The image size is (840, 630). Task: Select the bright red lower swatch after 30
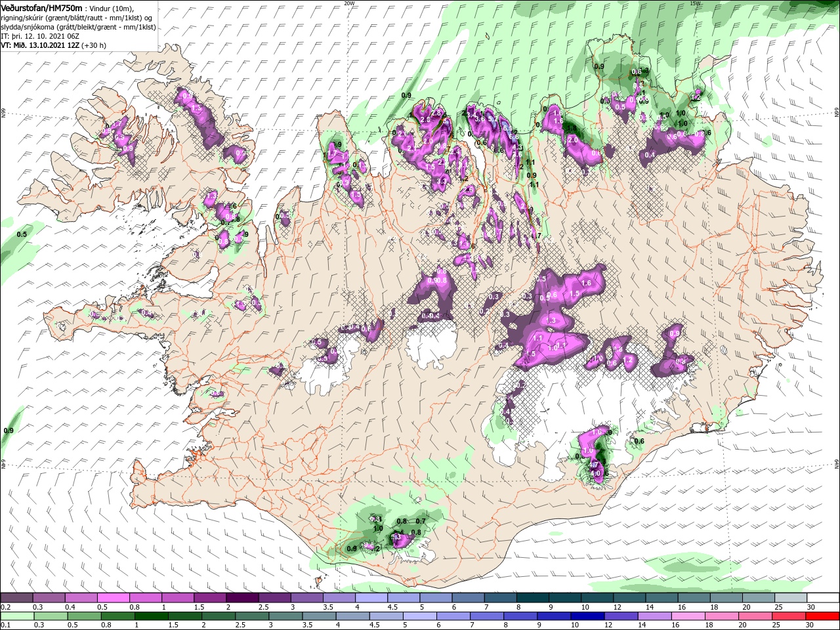[822, 616]
